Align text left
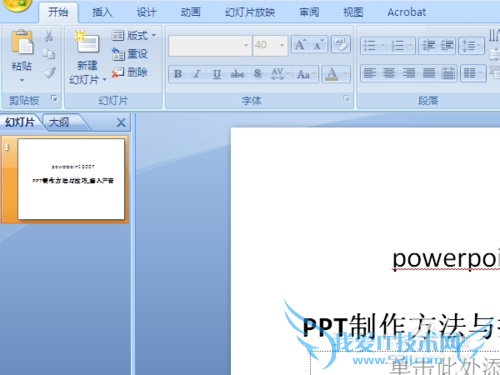Screen dimensions: 500x375 370,73
